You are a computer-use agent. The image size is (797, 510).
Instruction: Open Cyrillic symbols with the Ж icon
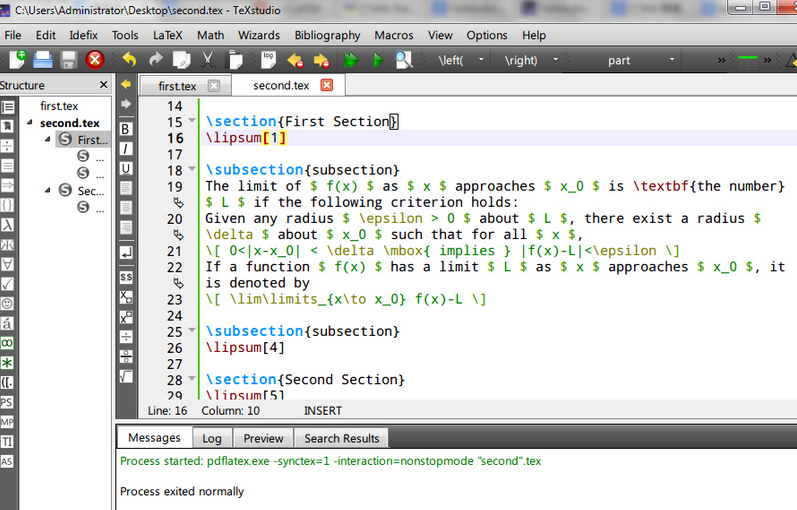(7, 245)
